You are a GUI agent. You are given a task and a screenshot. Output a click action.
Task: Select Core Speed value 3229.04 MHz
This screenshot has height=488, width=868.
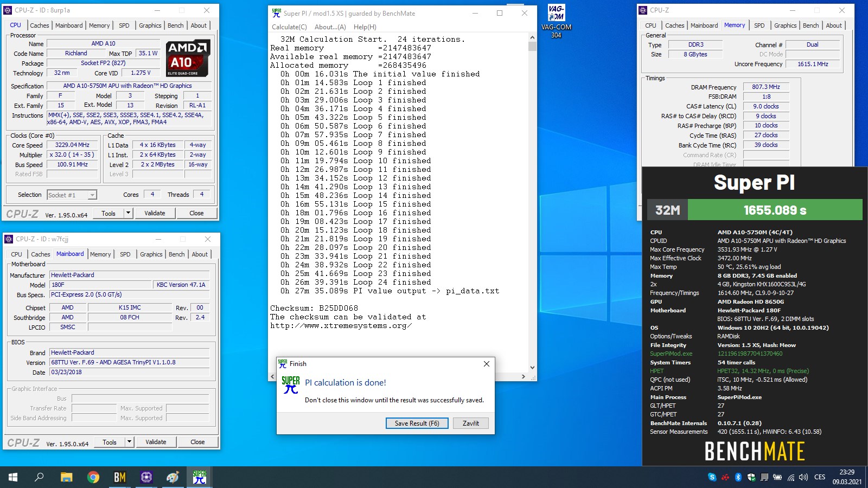coord(72,145)
